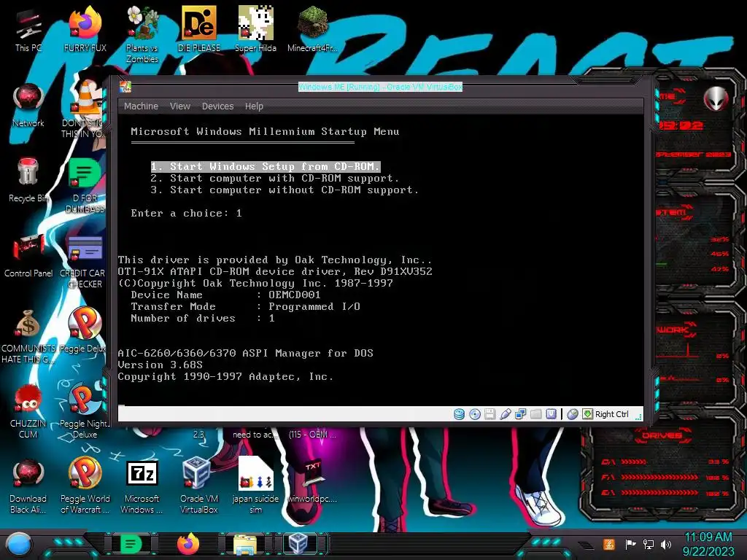Viewport: 747px width, 560px height.
Task: Open Firefox from the taskbar
Action: point(188,544)
